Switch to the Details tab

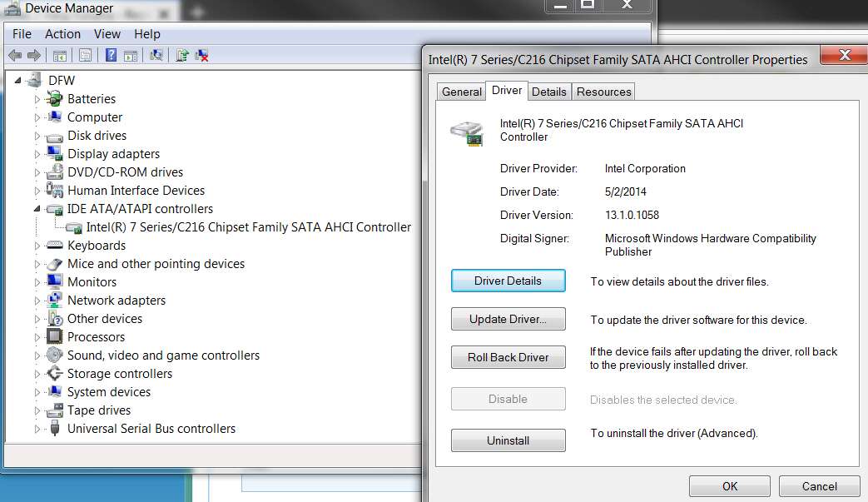tap(548, 92)
